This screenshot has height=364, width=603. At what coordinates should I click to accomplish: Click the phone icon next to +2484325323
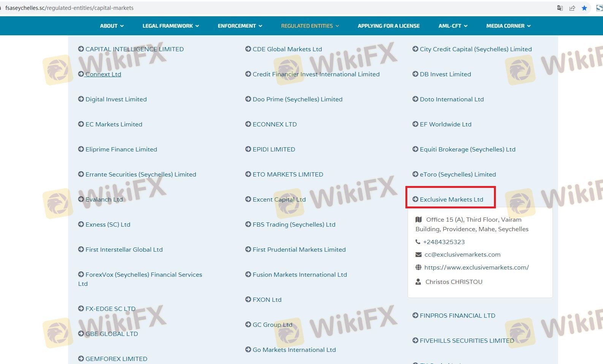tap(418, 242)
